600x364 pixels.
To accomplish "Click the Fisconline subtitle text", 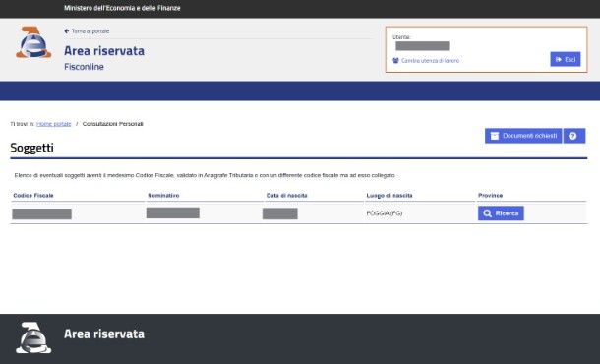I will [x=84, y=67].
